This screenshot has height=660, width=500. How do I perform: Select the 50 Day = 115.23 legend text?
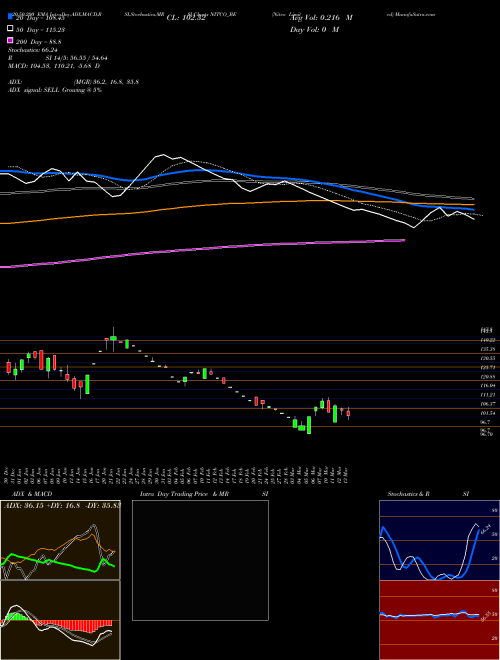click(40, 29)
